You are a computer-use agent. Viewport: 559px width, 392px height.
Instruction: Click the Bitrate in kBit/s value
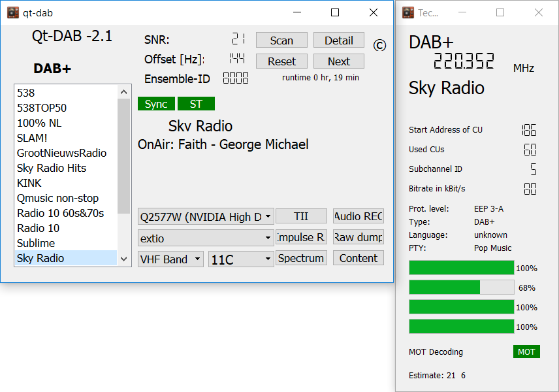click(x=530, y=189)
